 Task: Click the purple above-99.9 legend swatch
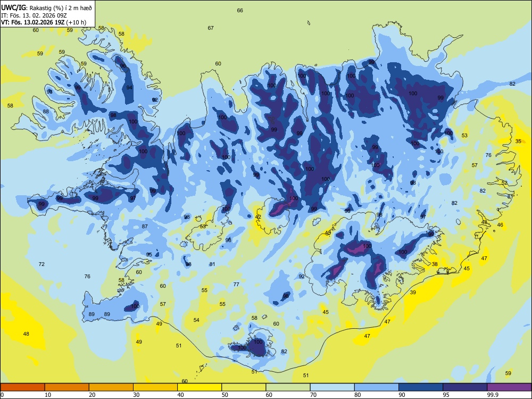click(509, 387)
